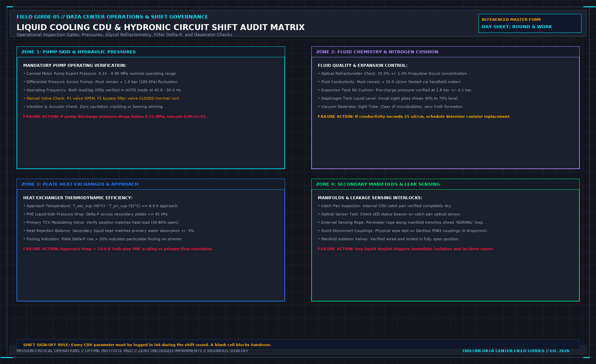Click the Optical Refractometer Check bullet
The height and width of the screenshot is (364, 596).
point(393,73)
